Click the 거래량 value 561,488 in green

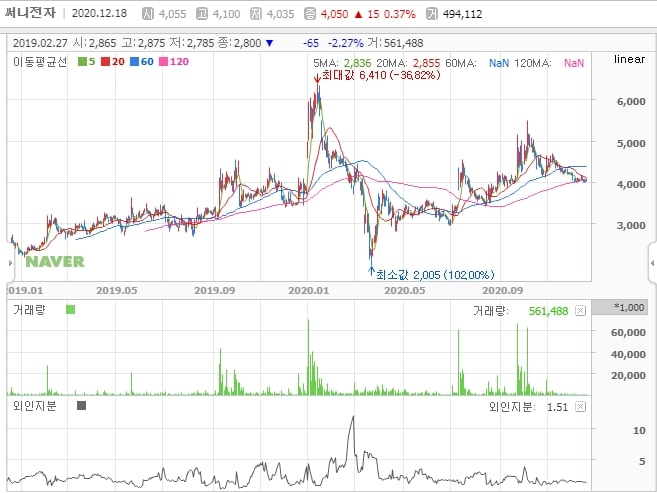pyautogui.click(x=548, y=311)
